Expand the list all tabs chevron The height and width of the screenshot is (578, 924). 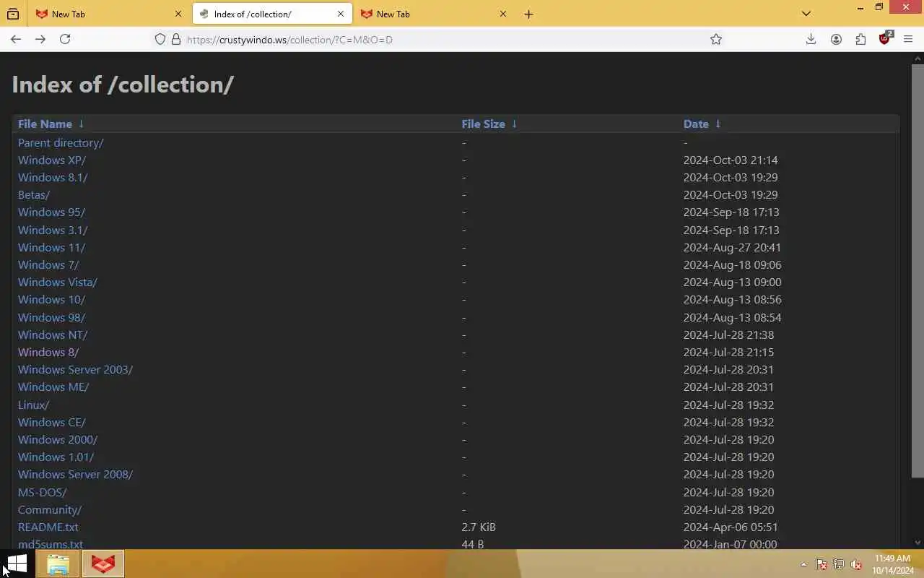tap(806, 14)
